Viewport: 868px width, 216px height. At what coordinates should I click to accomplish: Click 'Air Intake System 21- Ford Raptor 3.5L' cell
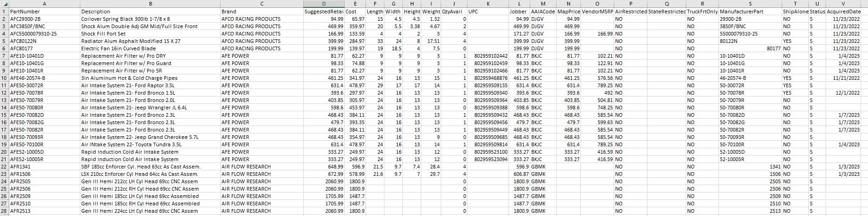(x=150, y=85)
